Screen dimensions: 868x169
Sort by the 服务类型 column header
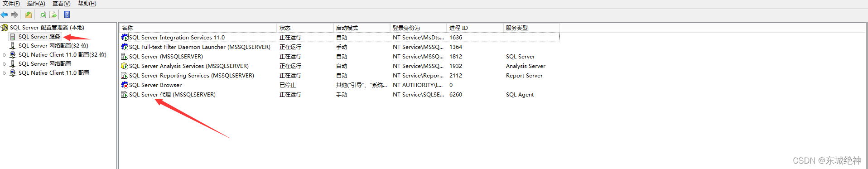pos(531,28)
